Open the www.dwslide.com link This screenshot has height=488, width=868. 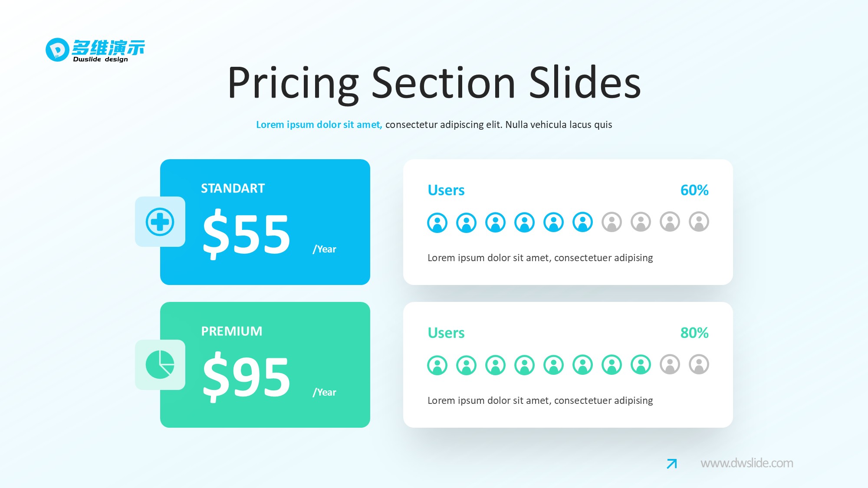pyautogui.click(x=746, y=463)
